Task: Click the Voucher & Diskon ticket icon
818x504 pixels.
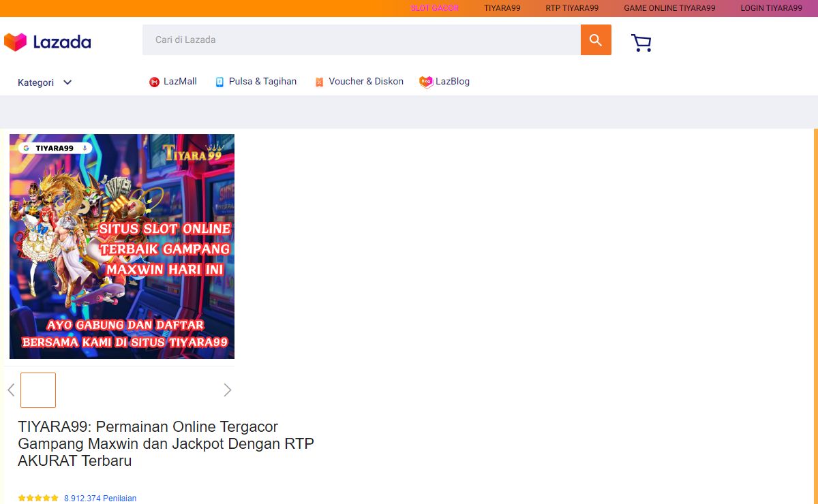Action: (319, 82)
